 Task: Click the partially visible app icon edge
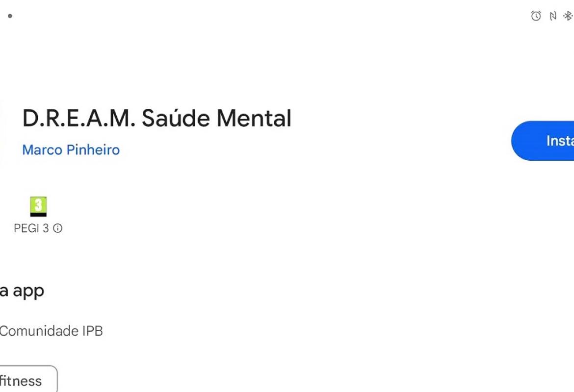click(2, 133)
